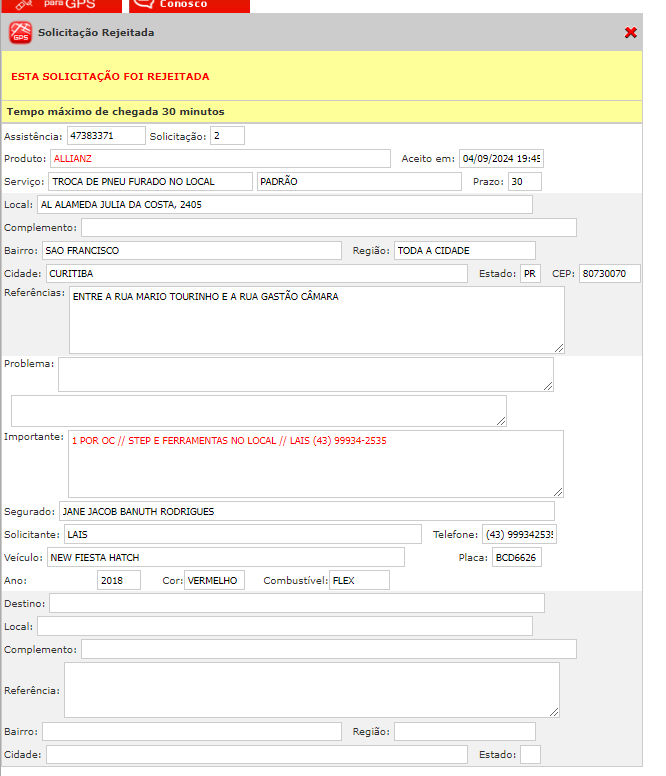Click the Solicitação number field
Screen dimensions: 666x776
click(227, 136)
